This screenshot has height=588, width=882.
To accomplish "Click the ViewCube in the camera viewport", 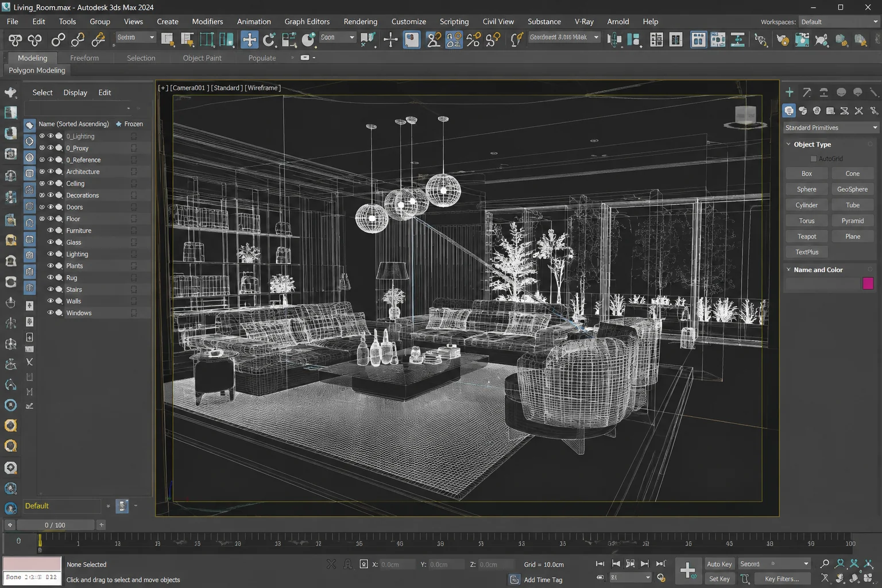I will click(745, 115).
